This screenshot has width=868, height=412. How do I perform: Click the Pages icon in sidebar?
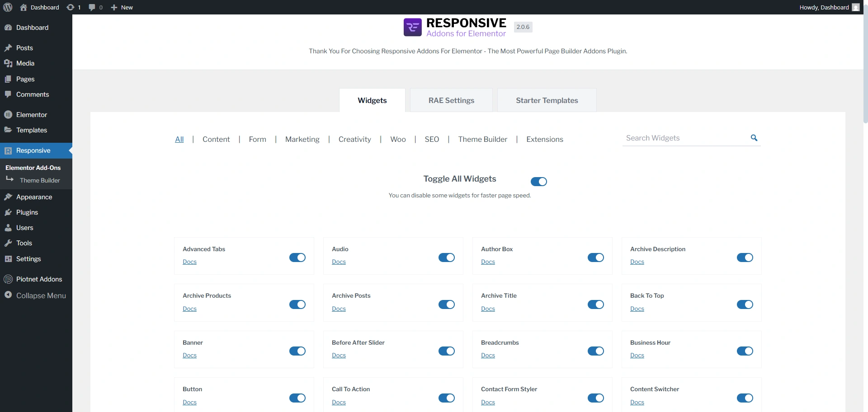8,79
